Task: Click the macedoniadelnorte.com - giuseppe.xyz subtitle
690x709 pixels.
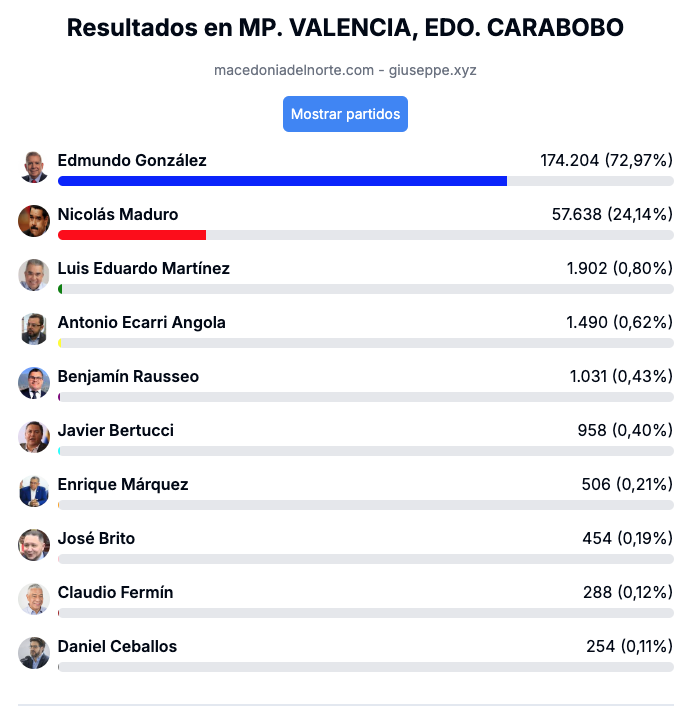Action: click(x=345, y=70)
